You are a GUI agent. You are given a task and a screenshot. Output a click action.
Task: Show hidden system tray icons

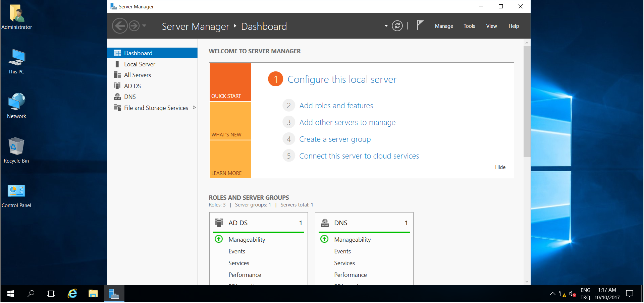click(x=552, y=294)
